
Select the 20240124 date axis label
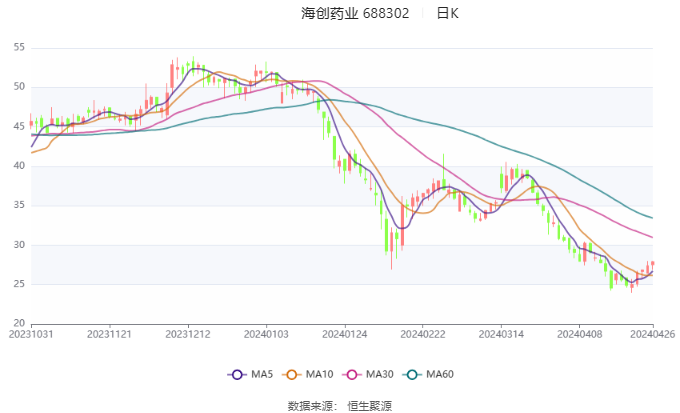click(x=345, y=334)
